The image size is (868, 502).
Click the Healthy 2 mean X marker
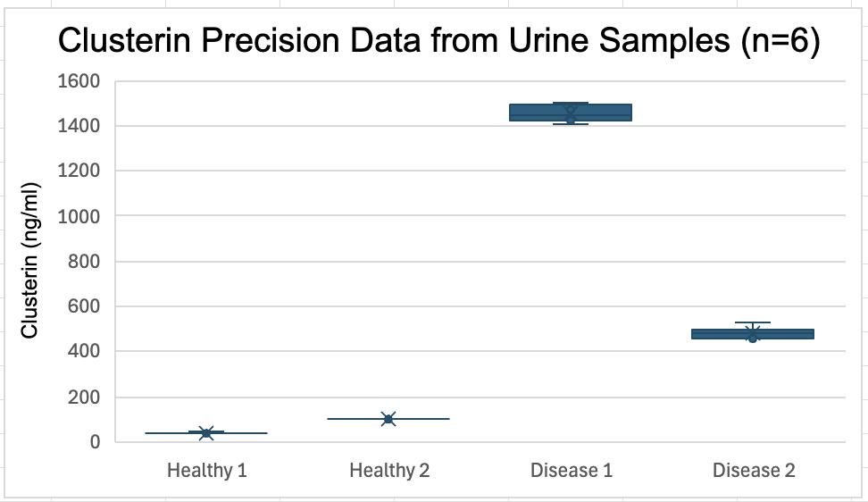pyautogui.click(x=388, y=418)
